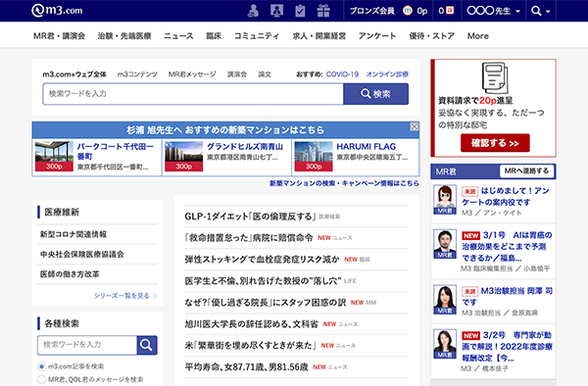Select MR君、QOL君のメッセージを検索 radio button

(41, 379)
